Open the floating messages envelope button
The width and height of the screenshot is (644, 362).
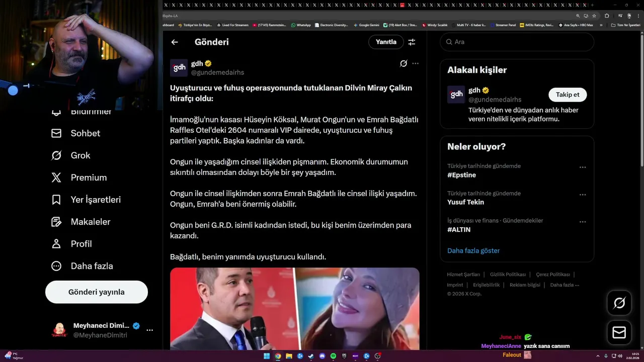619,333
